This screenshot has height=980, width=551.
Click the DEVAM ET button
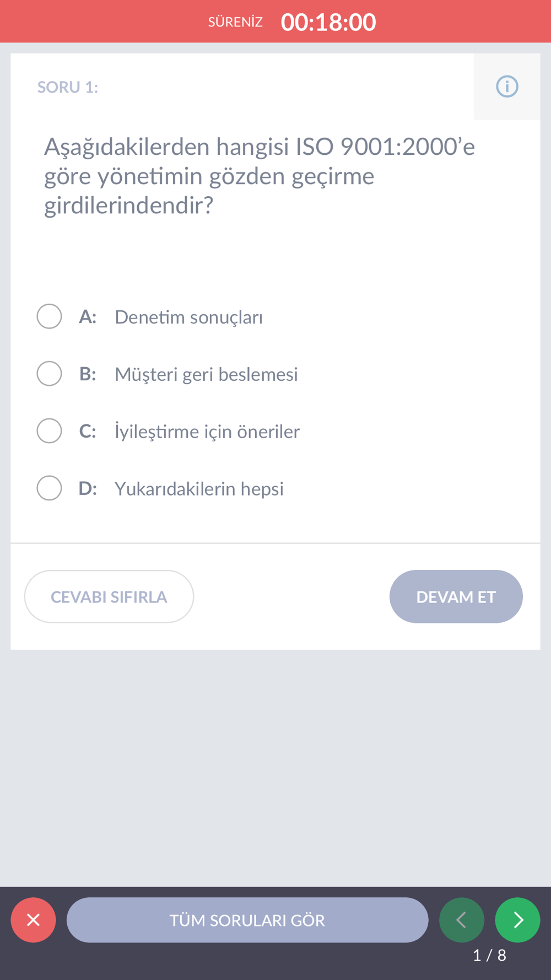456,596
